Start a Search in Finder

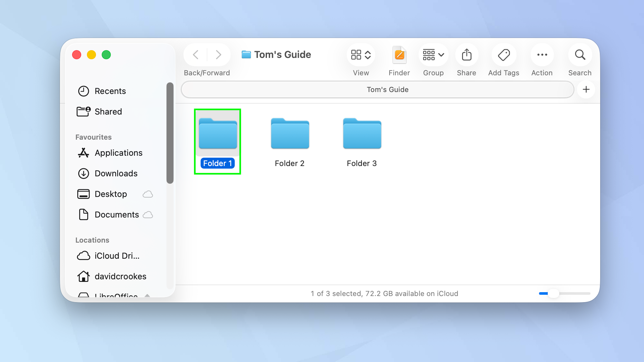tap(580, 55)
